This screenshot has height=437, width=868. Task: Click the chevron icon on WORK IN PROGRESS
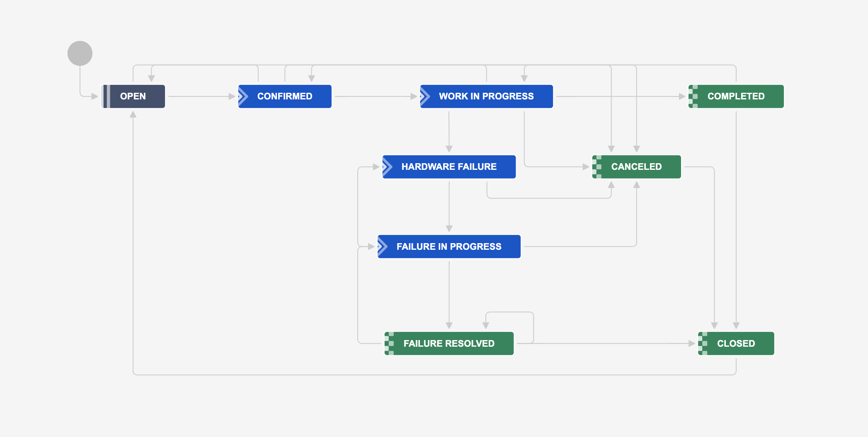(x=425, y=97)
